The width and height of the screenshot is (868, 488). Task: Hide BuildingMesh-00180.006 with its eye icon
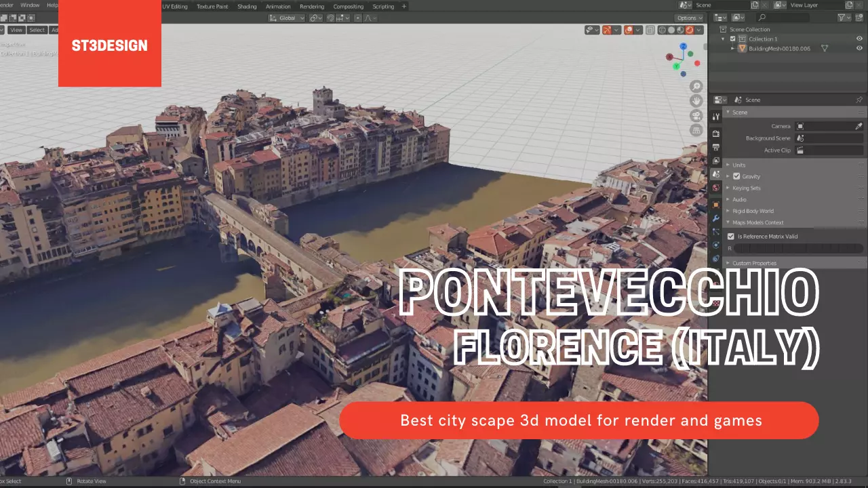point(859,48)
